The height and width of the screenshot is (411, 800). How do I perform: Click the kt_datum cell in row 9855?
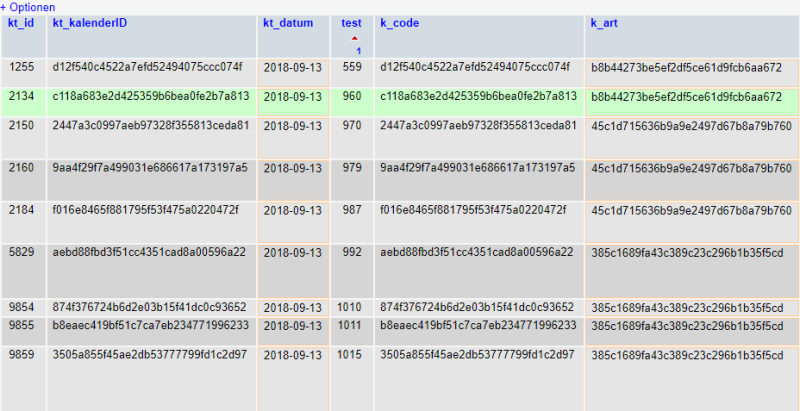(x=292, y=326)
